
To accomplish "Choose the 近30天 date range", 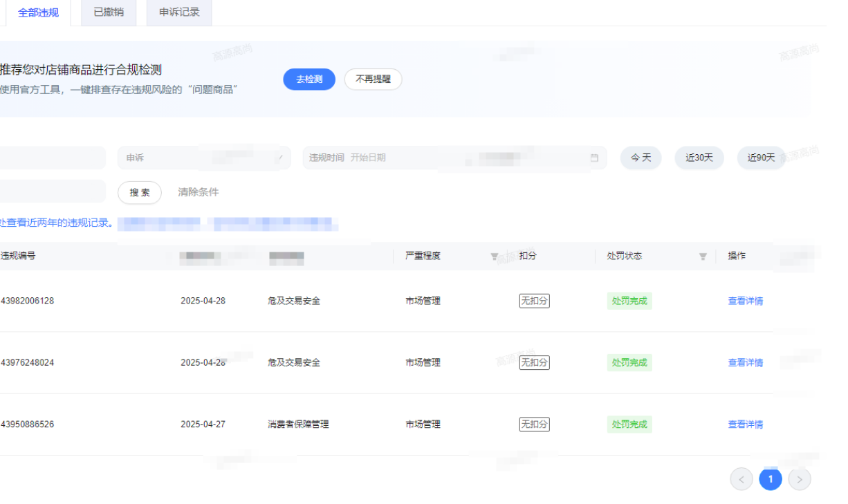I will pos(699,158).
